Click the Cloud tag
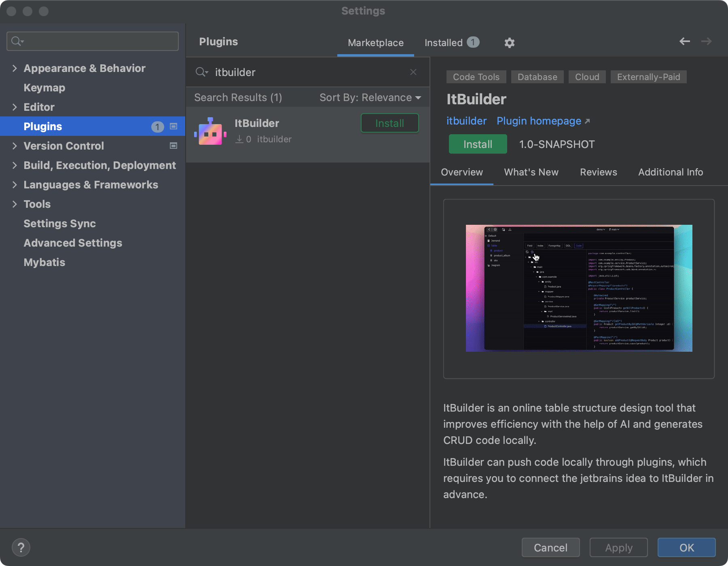 tap(587, 77)
